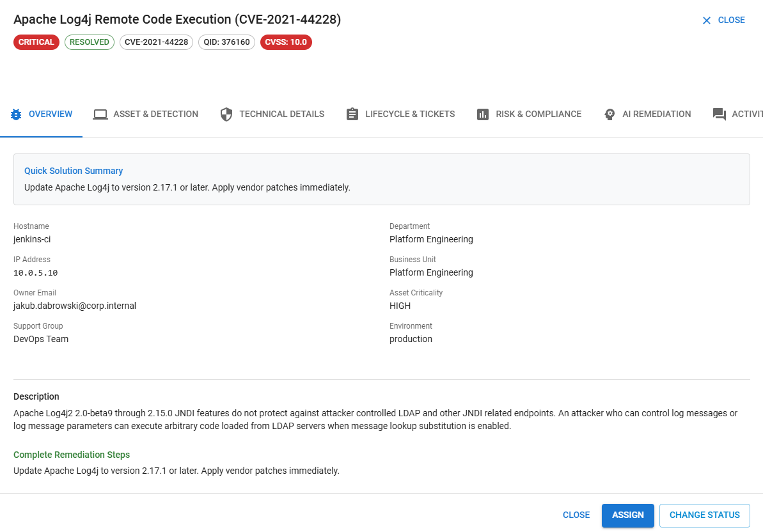Click the Business Unit value Platform Engineering

coord(431,273)
